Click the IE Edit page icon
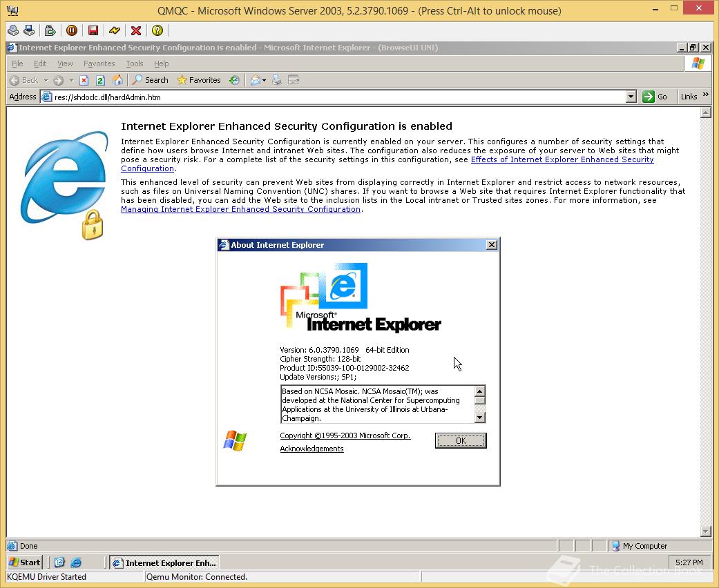 294,80
